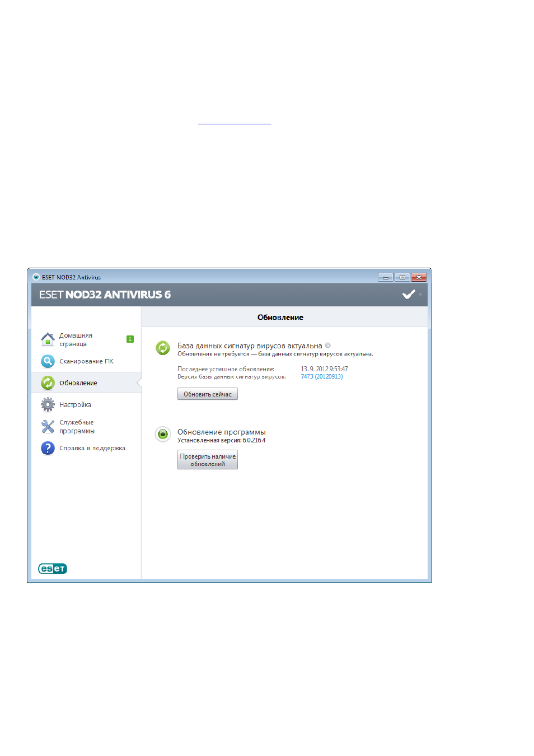Click the ESET eye icon in title bar
Image resolution: width=534 pixels, height=756 pixels.
(x=36, y=277)
